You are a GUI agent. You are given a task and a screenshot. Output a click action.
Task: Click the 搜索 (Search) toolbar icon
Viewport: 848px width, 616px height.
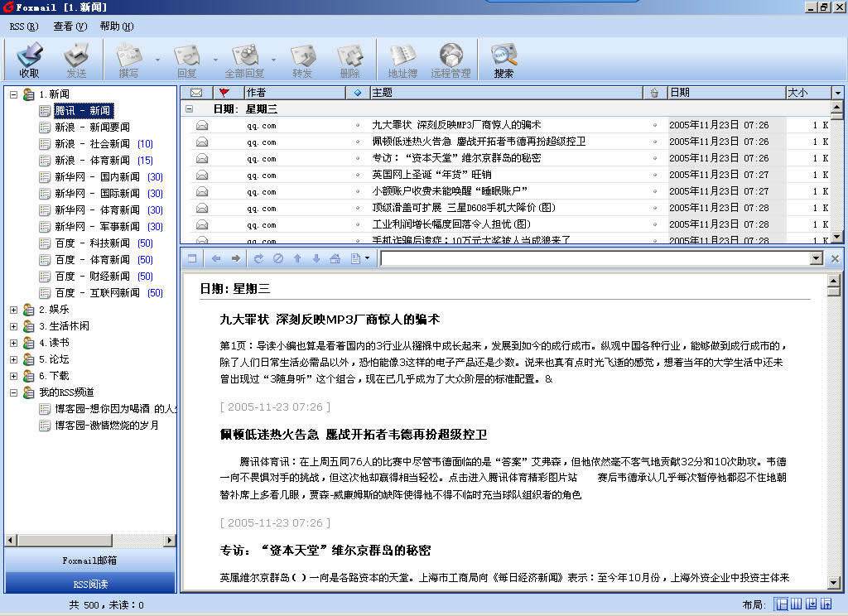pos(503,59)
